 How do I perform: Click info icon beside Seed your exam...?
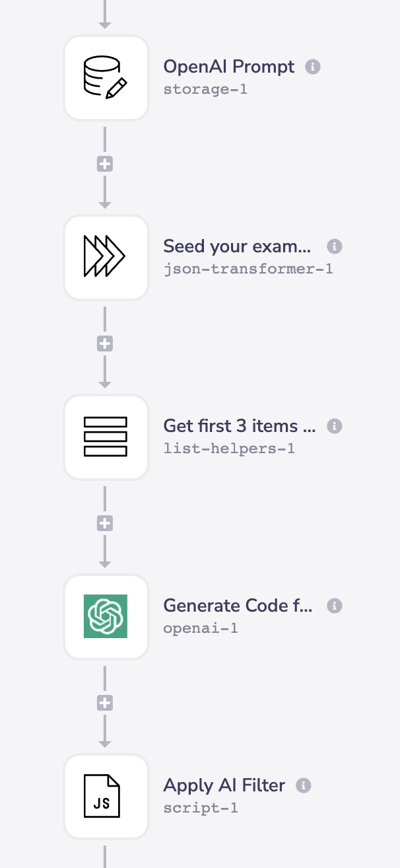[335, 246]
